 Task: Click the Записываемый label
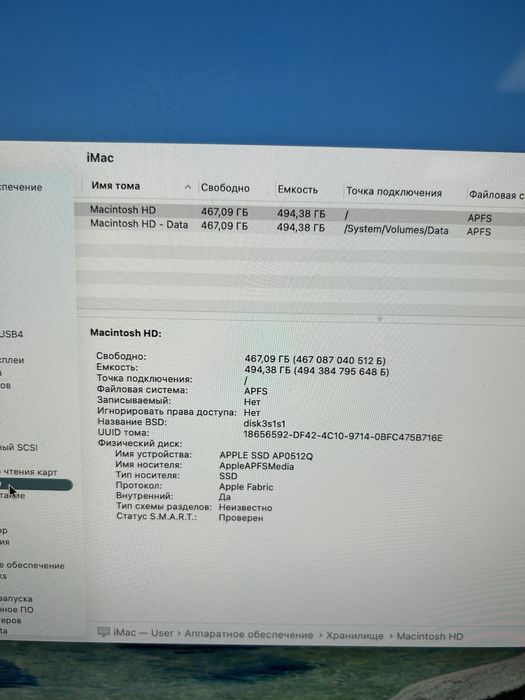click(134, 400)
